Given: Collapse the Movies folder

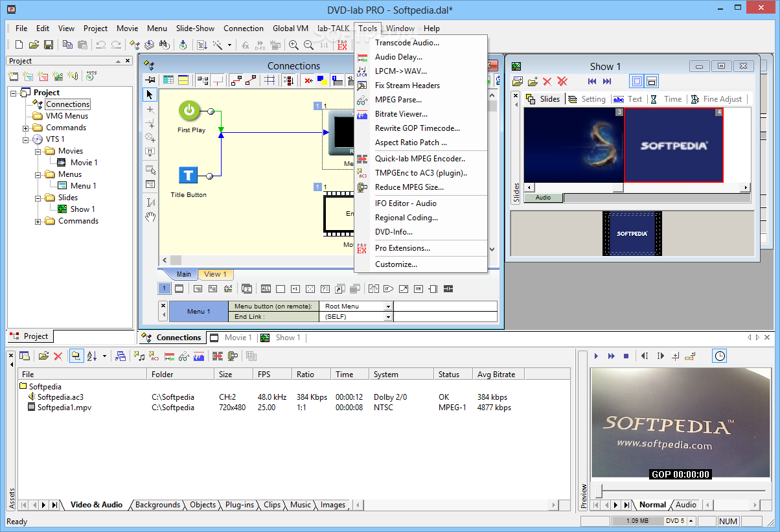Looking at the screenshot, I should point(38,151).
